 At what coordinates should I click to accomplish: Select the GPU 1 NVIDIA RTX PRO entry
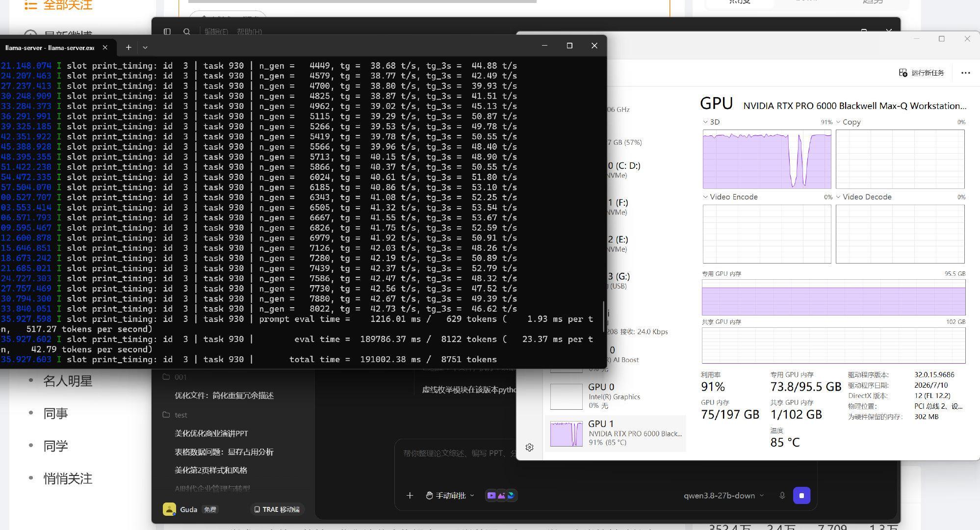click(616, 433)
